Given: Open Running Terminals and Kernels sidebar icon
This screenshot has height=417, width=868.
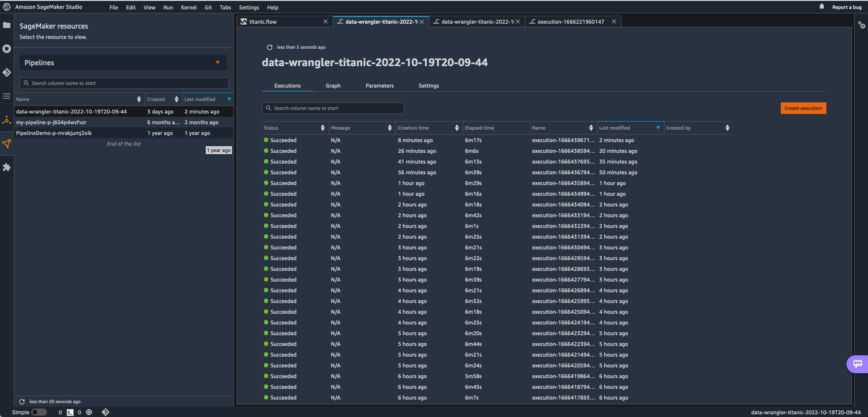Looking at the screenshot, I should [x=7, y=49].
